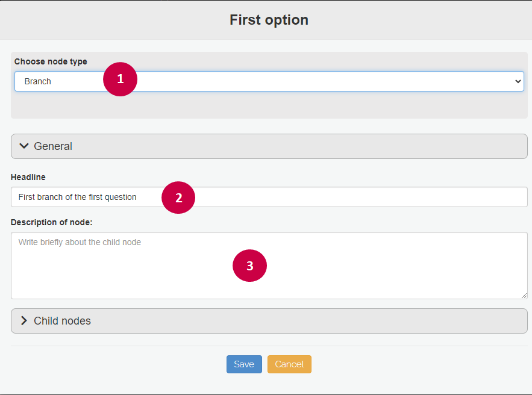The width and height of the screenshot is (532, 395).
Task: Collapse the General section chevron
Action: (x=23, y=146)
